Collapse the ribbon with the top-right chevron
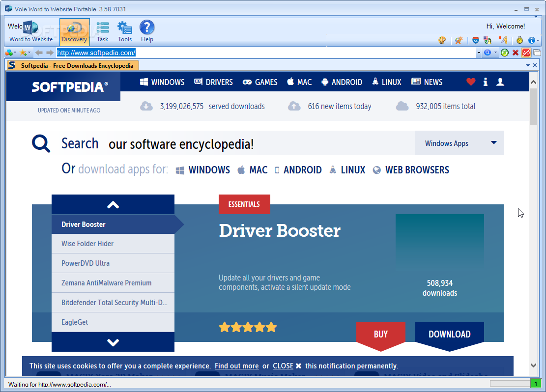This screenshot has width=546, height=392. (536, 16)
